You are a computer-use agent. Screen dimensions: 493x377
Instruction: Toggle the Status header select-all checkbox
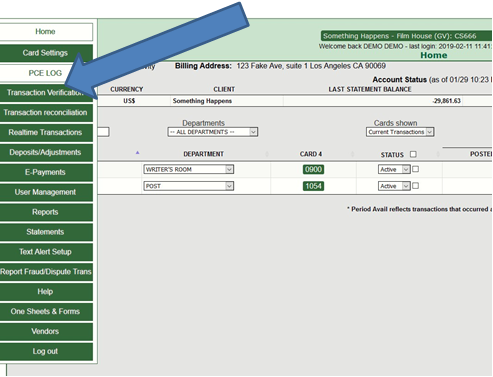[x=413, y=154]
